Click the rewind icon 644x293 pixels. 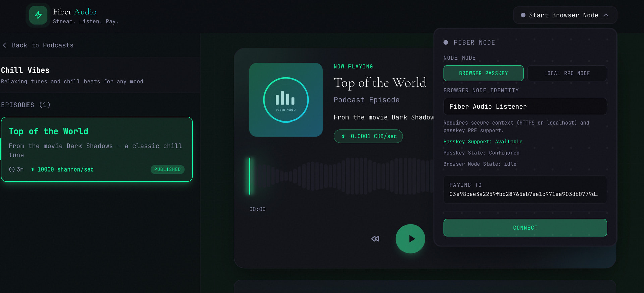tap(375, 239)
